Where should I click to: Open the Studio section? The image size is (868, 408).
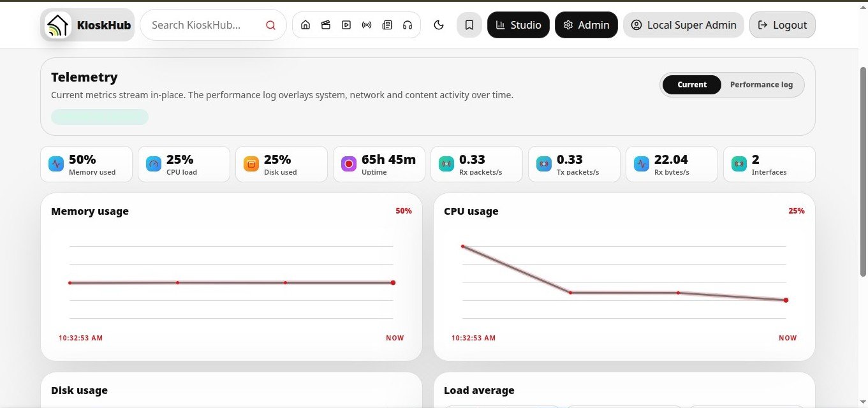pyautogui.click(x=519, y=25)
